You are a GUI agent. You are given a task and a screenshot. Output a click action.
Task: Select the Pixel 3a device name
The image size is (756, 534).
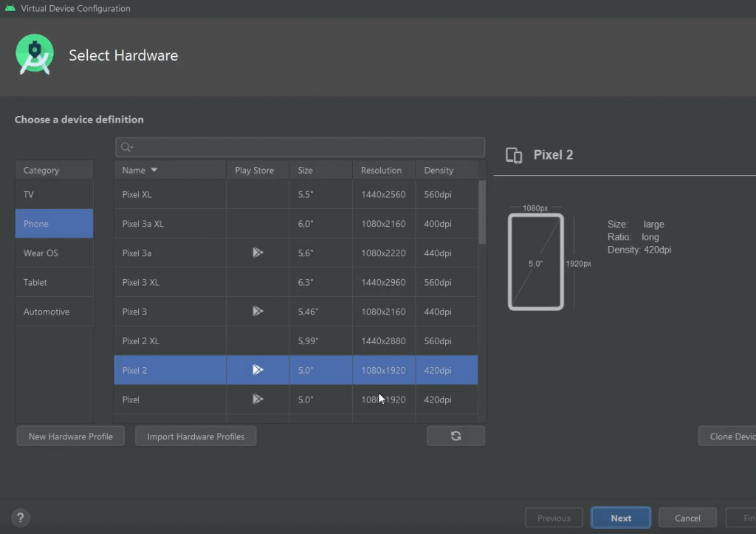point(137,253)
